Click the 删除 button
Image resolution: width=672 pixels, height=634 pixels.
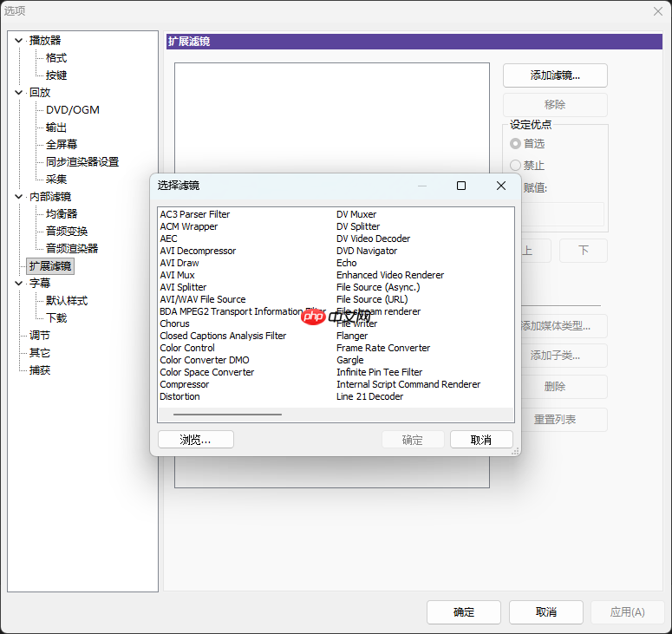[564, 387]
